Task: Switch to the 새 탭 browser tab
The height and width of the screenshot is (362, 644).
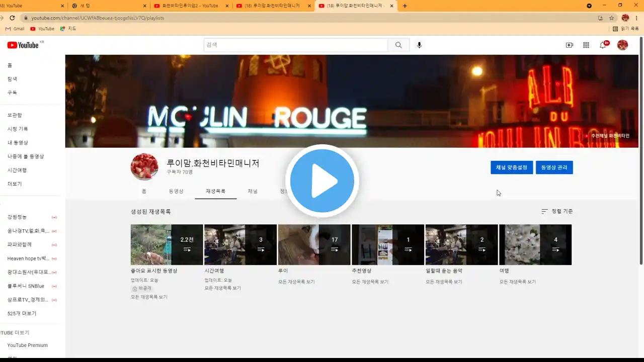Action: 108,6
